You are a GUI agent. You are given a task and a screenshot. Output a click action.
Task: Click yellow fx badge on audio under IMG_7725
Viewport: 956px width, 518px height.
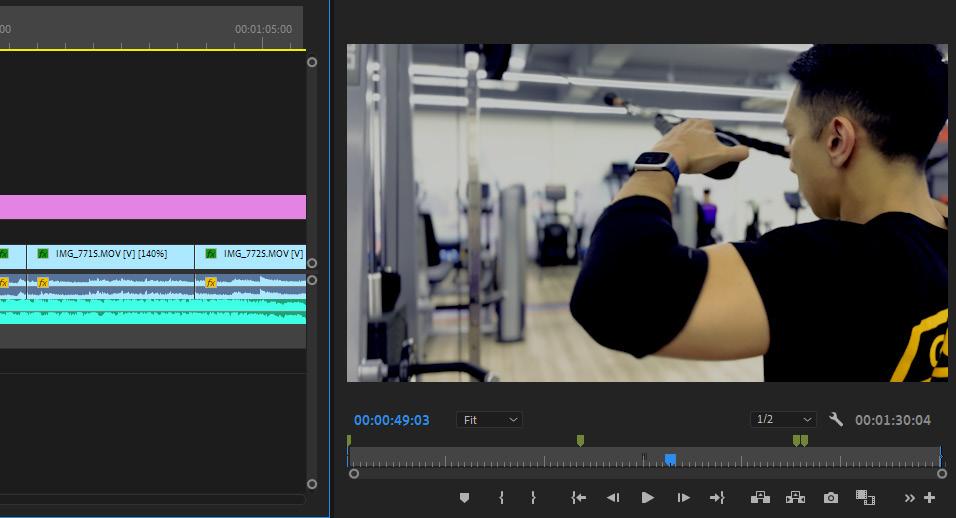point(211,283)
